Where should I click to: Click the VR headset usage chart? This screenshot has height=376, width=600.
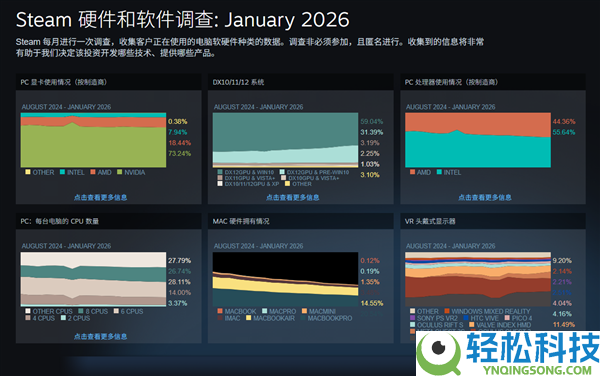pyautogui.click(x=478, y=279)
